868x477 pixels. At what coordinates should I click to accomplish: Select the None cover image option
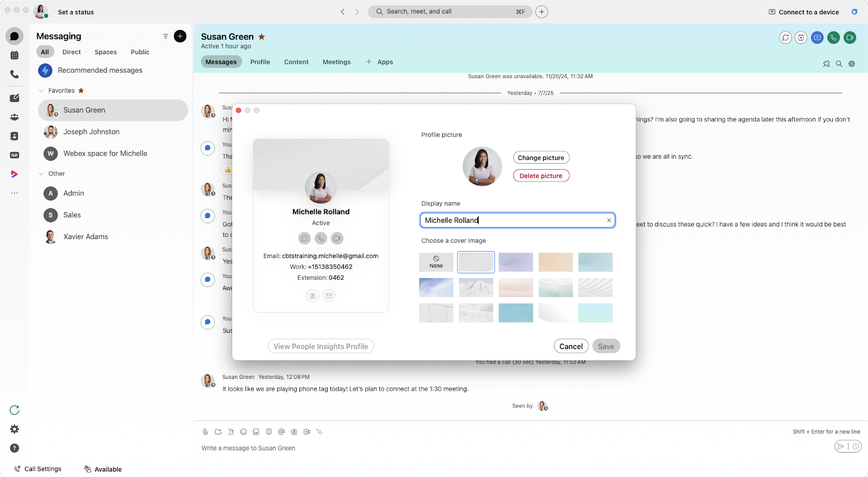coord(436,262)
